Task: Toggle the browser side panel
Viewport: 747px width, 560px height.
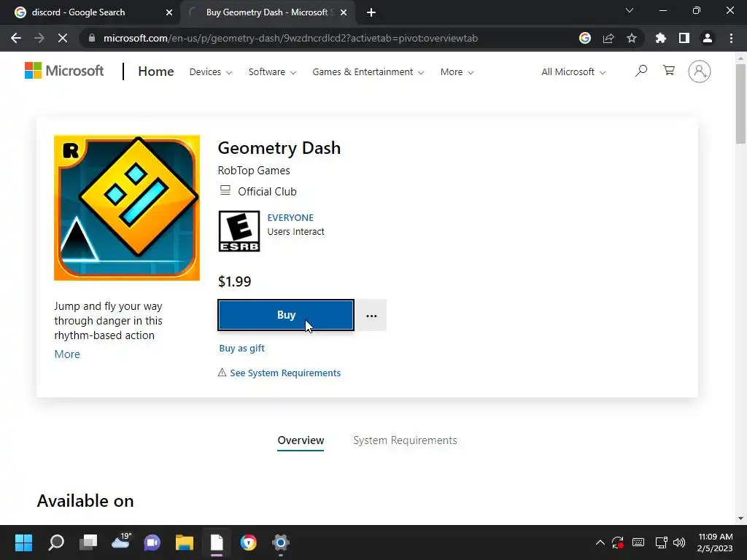Action: 684,38
